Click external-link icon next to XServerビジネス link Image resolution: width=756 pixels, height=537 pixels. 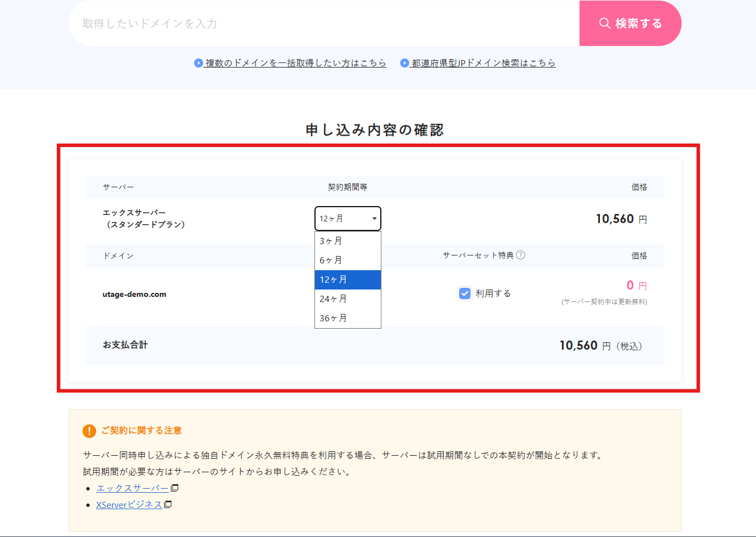tap(168, 504)
